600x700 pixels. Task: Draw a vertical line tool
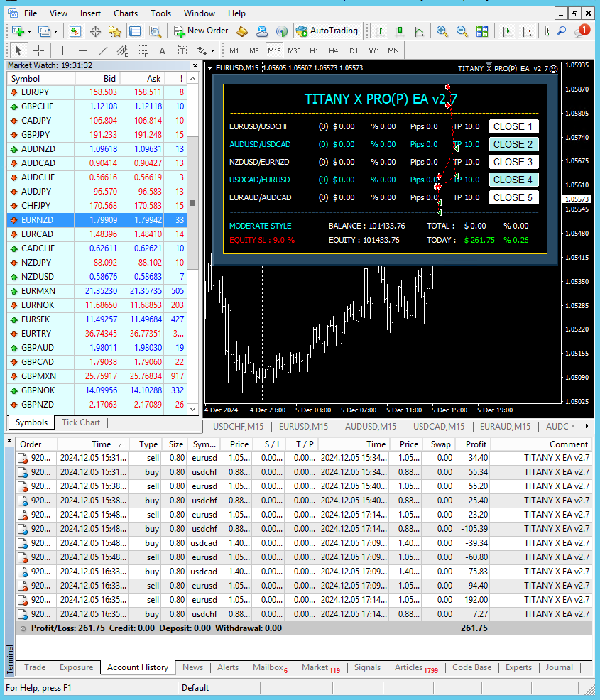coord(62,50)
